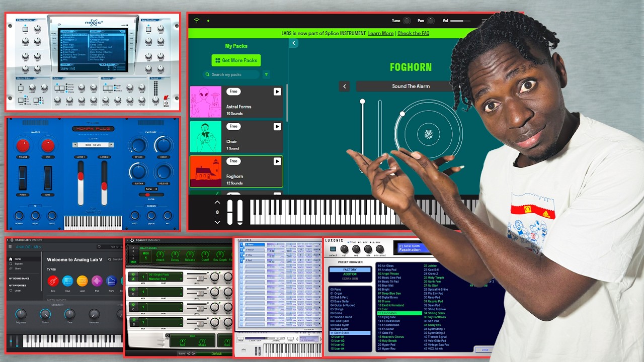Go to previous Foghorn preset arrow
The image size is (644, 362).
(345, 86)
